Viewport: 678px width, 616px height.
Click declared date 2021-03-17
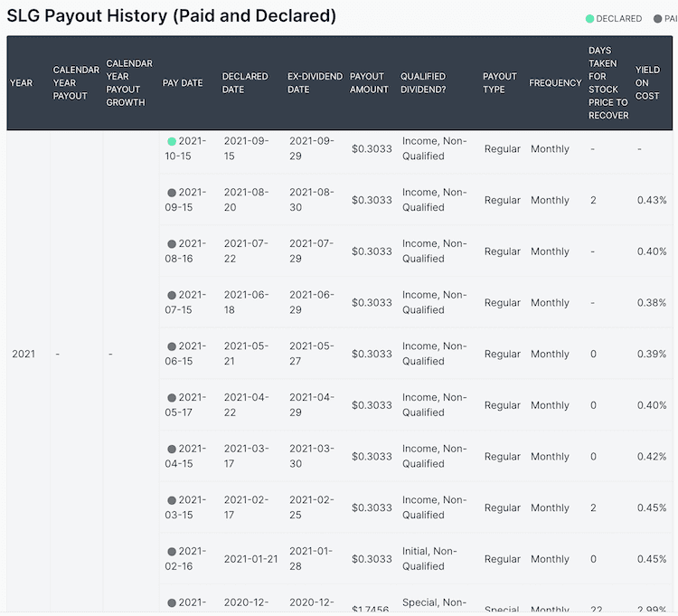pos(246,456)
